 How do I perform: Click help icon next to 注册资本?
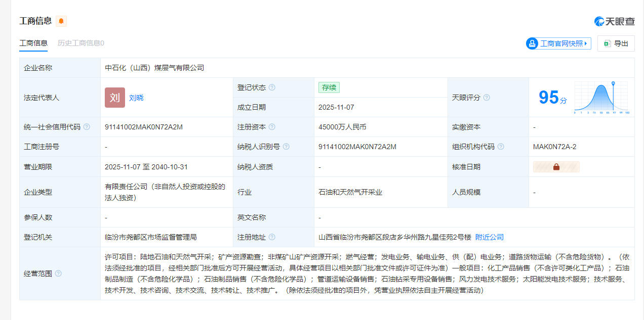[272, 127]
